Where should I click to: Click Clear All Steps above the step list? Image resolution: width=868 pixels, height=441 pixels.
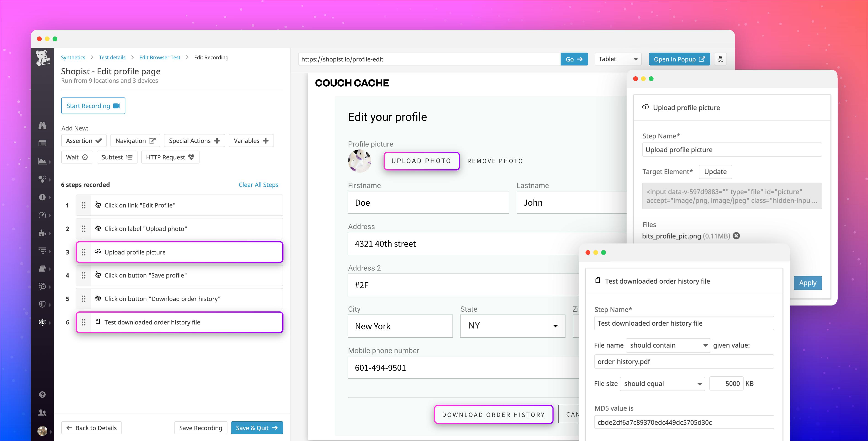[x=258, y=185]
